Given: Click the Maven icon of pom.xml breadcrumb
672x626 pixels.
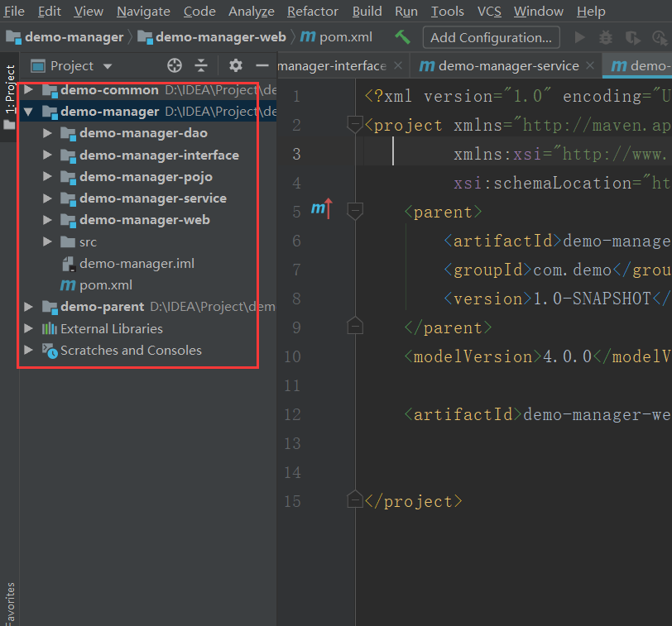Looking at the screenshot, I should click(x=308, y=37).
